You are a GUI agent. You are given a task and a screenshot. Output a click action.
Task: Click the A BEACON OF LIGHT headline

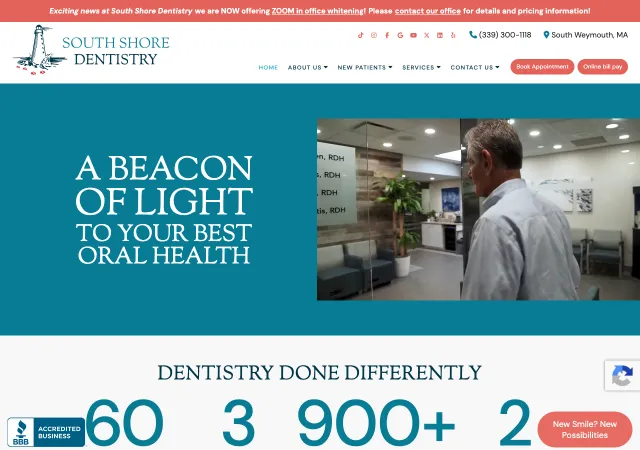(164, 185)
